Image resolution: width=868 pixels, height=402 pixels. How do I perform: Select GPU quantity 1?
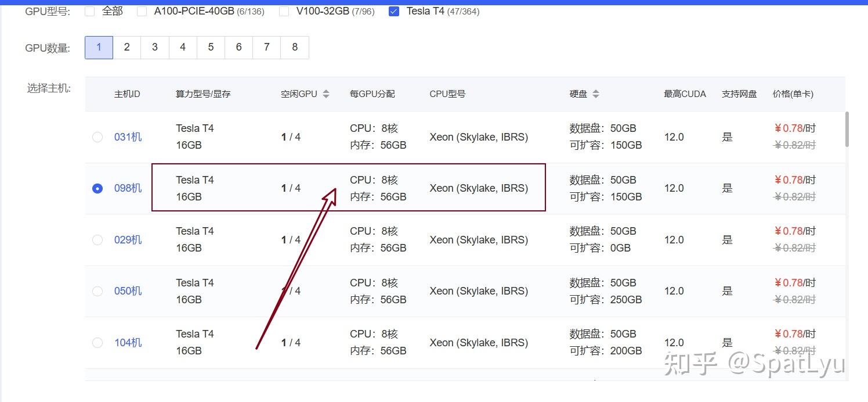(99, 48)
